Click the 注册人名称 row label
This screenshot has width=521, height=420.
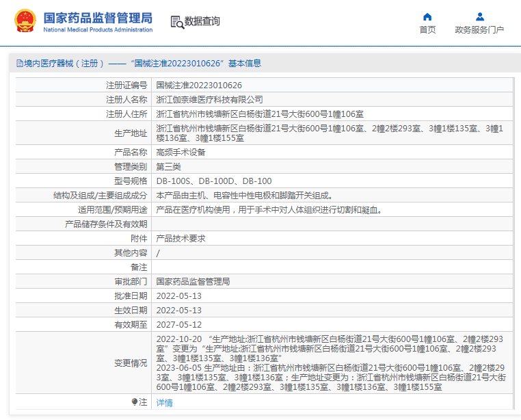(126, 100)
